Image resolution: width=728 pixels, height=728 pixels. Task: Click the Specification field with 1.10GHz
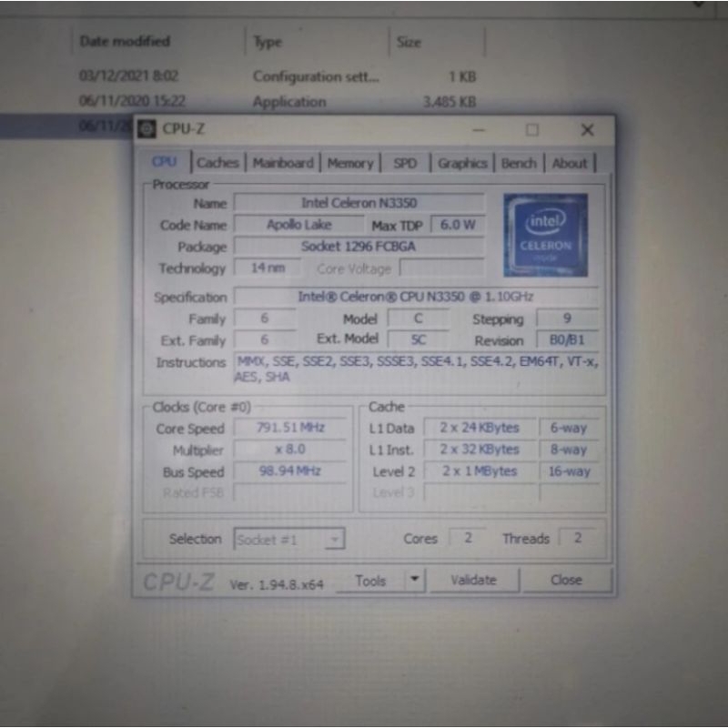tap(416, 297)
